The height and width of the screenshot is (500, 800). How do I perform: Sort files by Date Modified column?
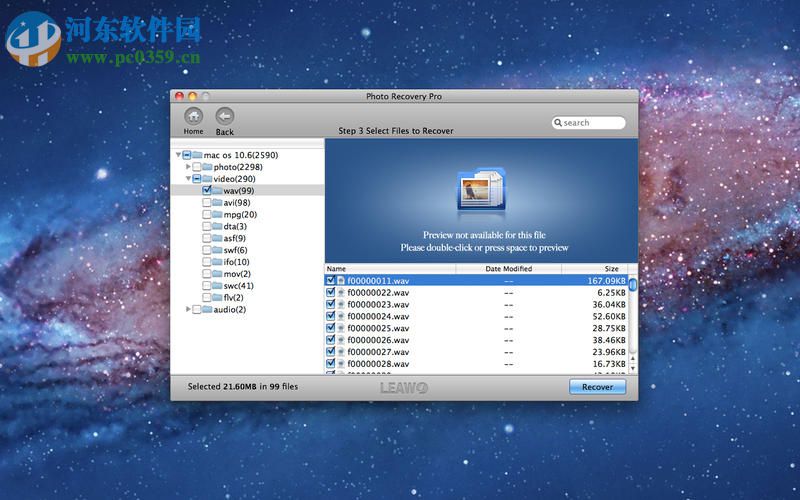(x=509, y=268)
